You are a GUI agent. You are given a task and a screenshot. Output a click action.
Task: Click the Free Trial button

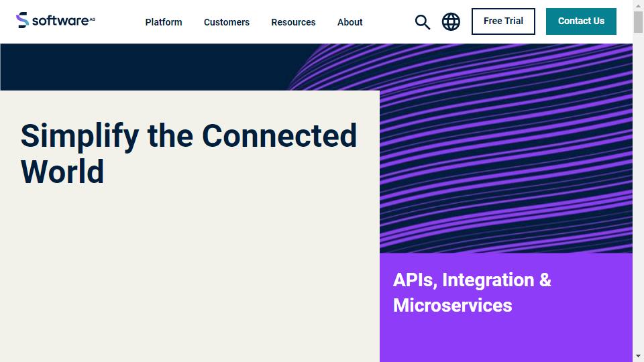tap(503, 21)
